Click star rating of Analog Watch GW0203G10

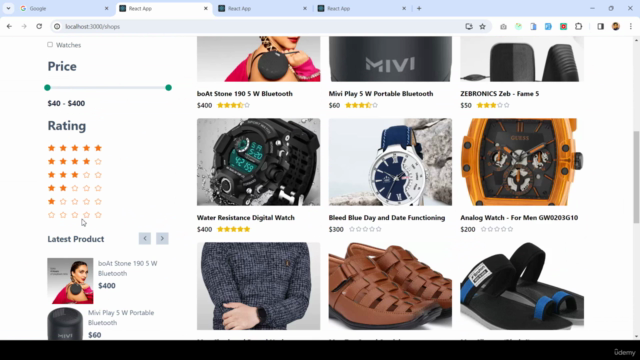(x=497, y=229)
